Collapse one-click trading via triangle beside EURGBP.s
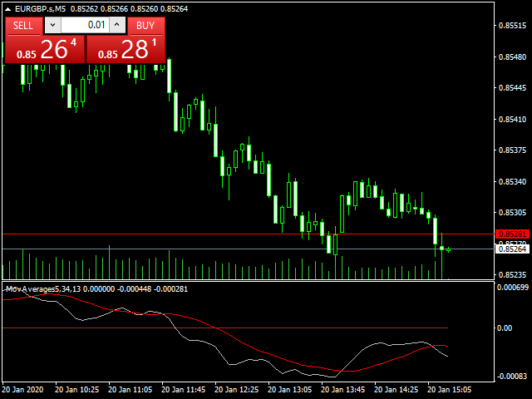The height and width of the screenshot is (399, 532). pyautogui.click(x=8, y=9)
